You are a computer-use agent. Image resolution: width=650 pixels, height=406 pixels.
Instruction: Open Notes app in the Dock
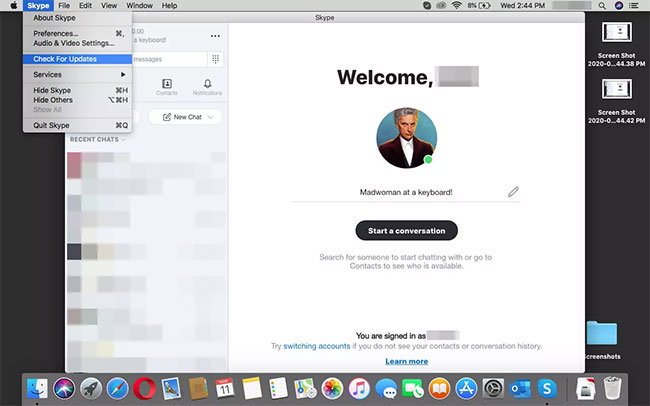coord(252,389)
